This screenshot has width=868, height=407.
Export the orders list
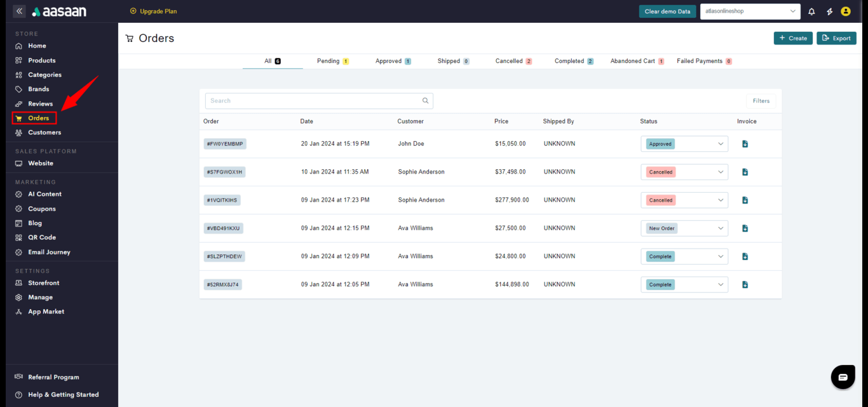point(836,38)
